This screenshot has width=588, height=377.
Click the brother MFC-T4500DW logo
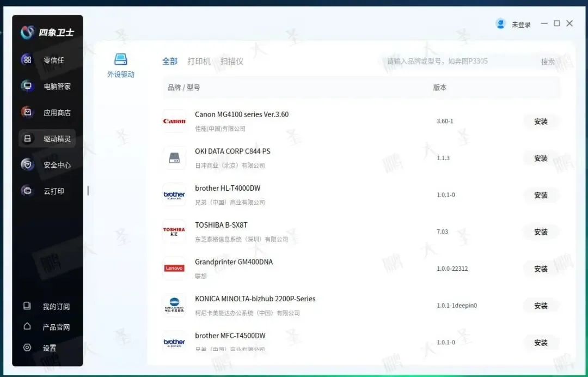point(174,342)
